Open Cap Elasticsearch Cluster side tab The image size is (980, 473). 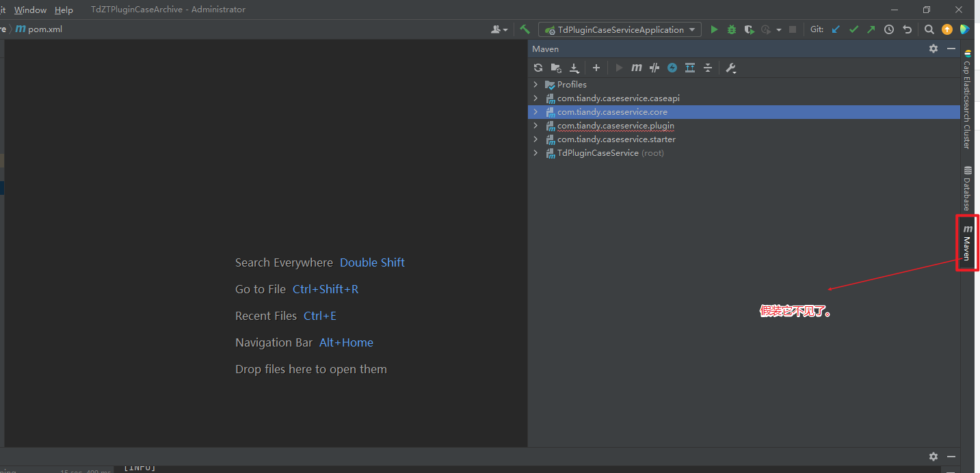(967, 99)
